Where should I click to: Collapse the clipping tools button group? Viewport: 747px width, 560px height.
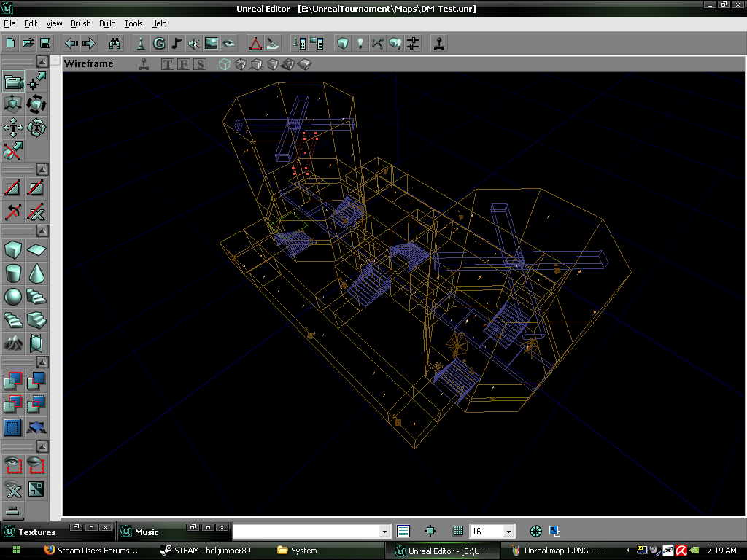42,169
